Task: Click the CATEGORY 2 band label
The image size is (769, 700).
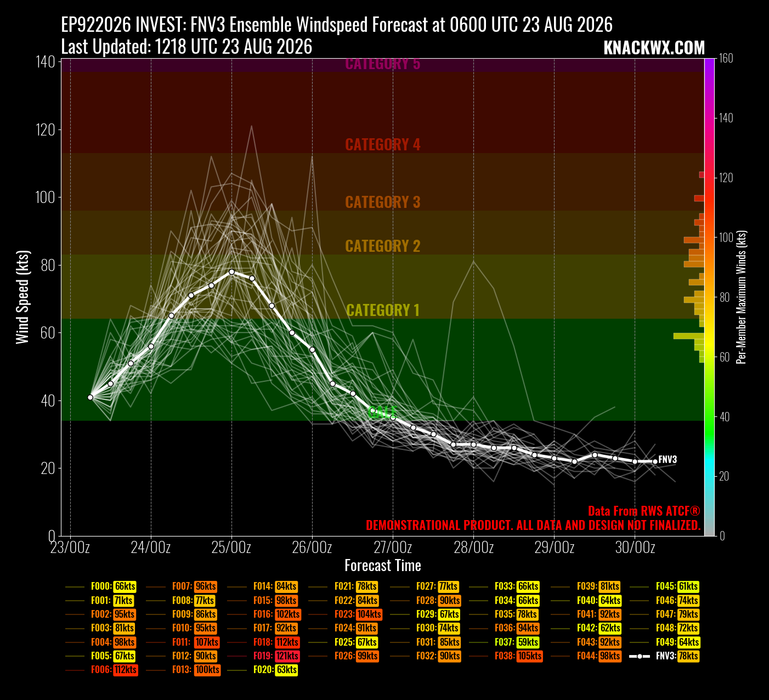Action: 383,246
